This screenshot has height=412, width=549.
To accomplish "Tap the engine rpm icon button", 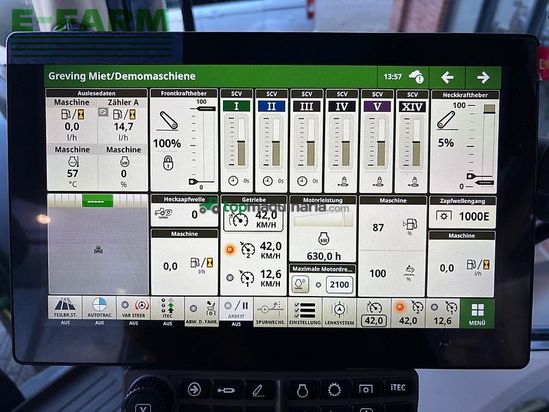I will click(x=300, y=284).
